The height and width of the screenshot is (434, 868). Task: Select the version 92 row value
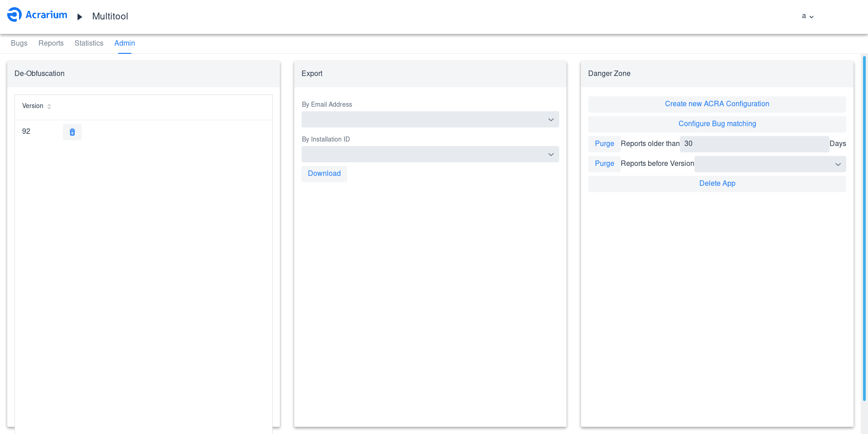[x=26, y=132]
